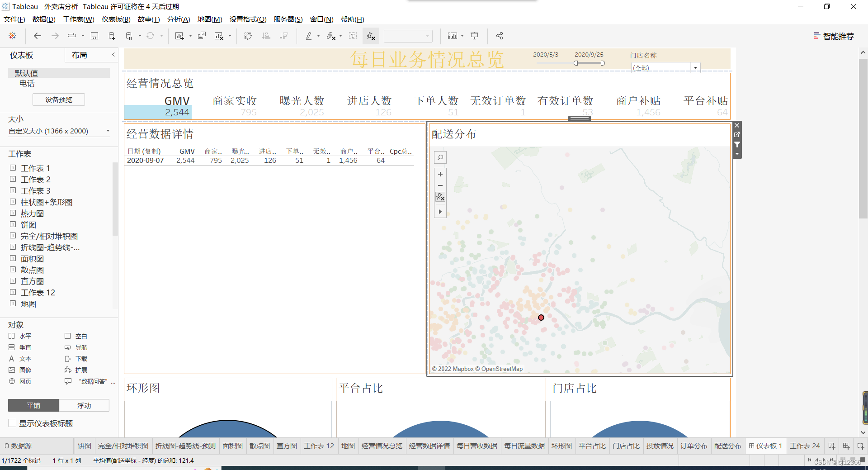
Task: Open the 配送分布 more options dropdown arrow
Action: pos(737,154)
